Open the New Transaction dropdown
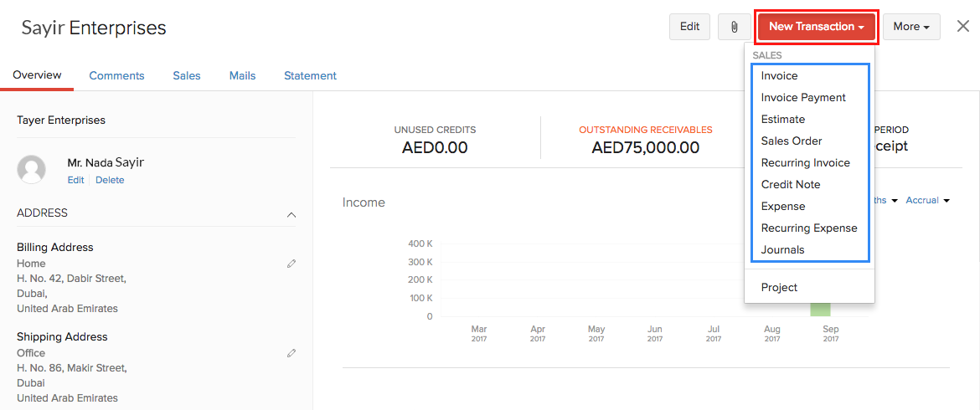Viewport: 980px width, 410px height. click(817, 27)
